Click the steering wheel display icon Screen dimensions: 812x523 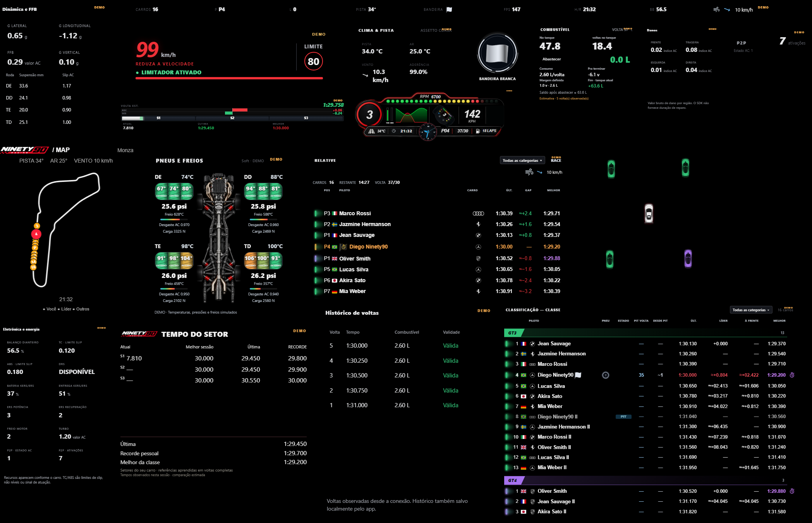[444, 115]
